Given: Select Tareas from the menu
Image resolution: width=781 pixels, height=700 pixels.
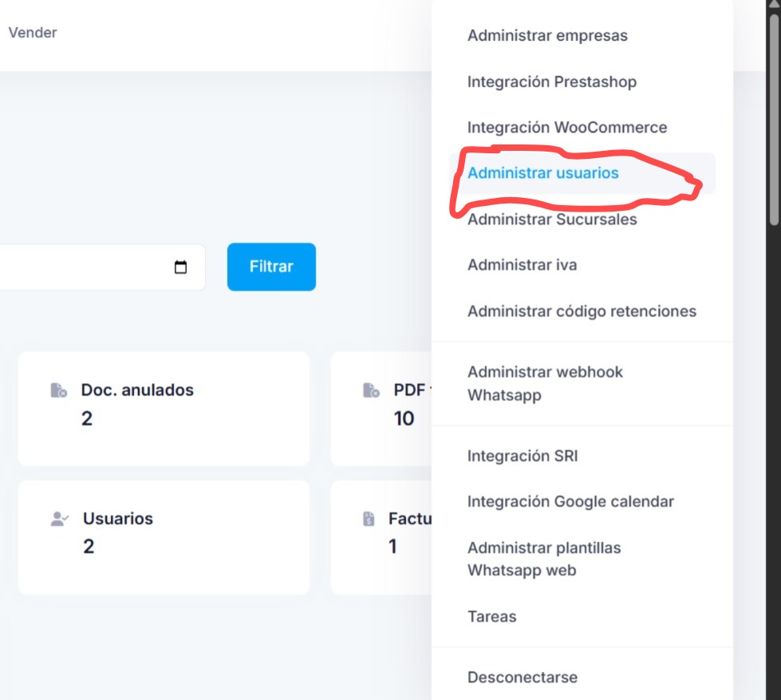Looking at the screenshot, I should click(x=493, y=616).
